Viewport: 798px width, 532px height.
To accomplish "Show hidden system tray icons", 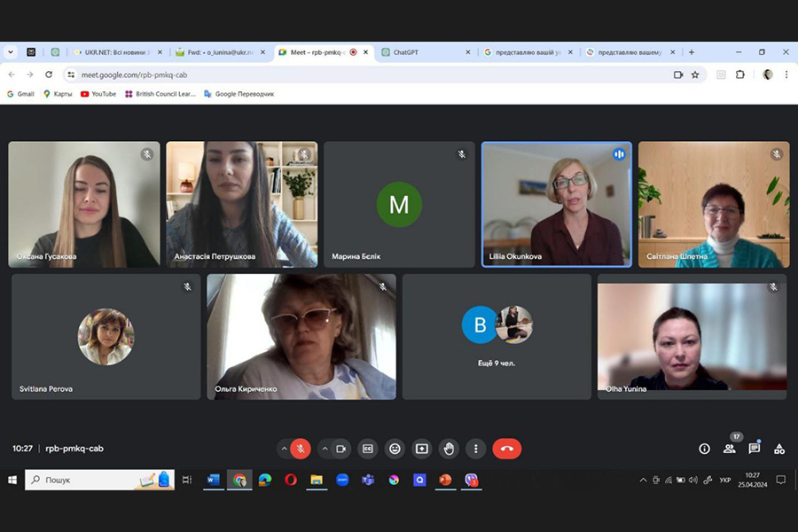I will (x=644, y=480).
